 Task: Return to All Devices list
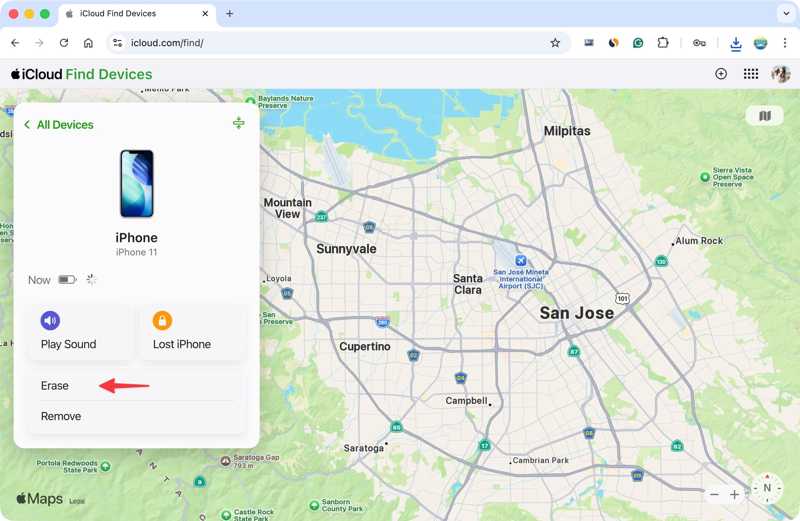pyautogui.click(x=59, y=125)
